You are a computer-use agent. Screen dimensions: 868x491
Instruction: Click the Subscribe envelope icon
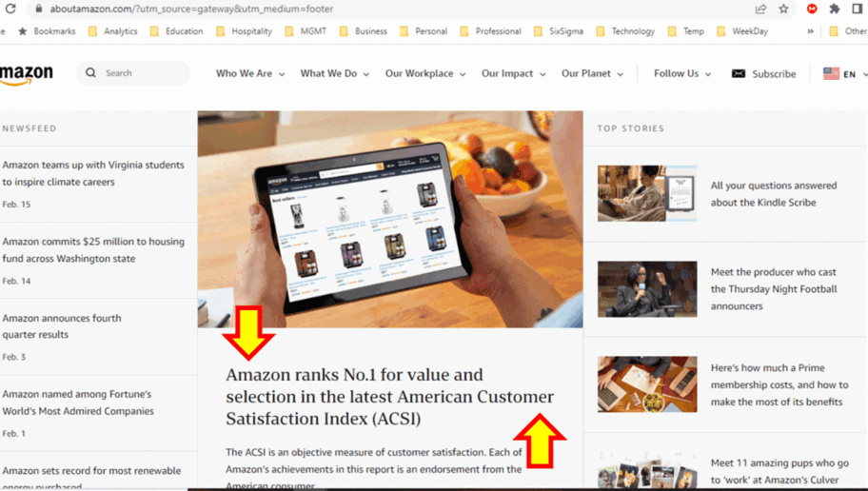tap(739, 73)
